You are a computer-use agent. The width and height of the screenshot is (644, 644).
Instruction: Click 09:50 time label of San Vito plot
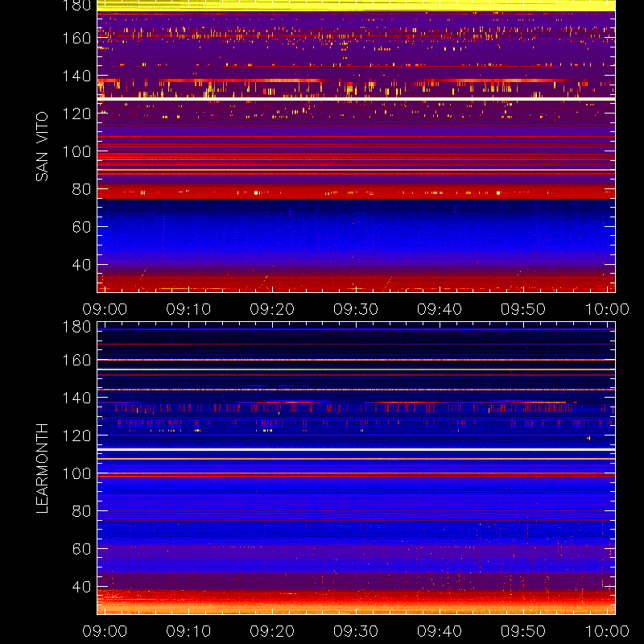tap(523, 309)
